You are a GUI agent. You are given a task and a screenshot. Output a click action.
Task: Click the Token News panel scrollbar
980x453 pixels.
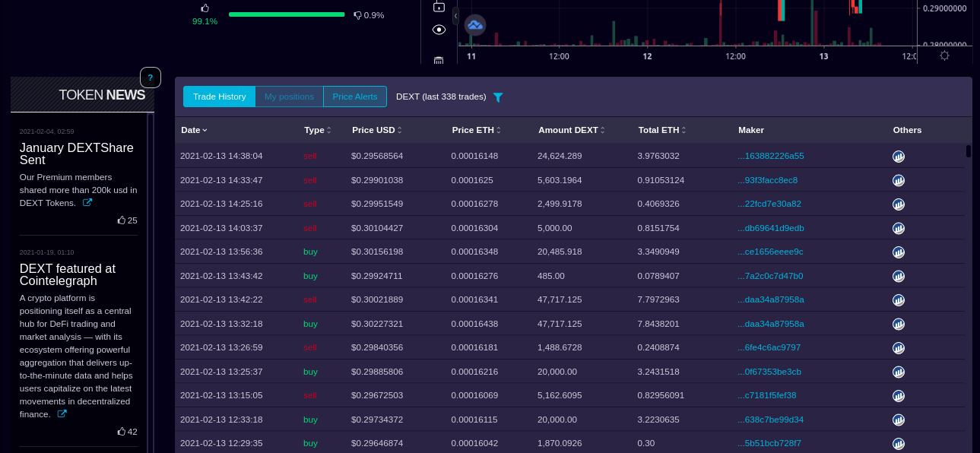coord(151,283)
